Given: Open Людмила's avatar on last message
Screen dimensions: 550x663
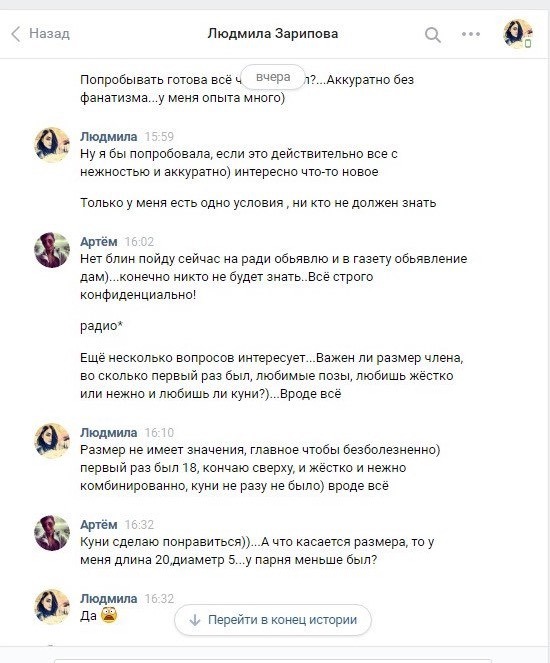Looking at the screenshot, I should click(x=52, y=607).
